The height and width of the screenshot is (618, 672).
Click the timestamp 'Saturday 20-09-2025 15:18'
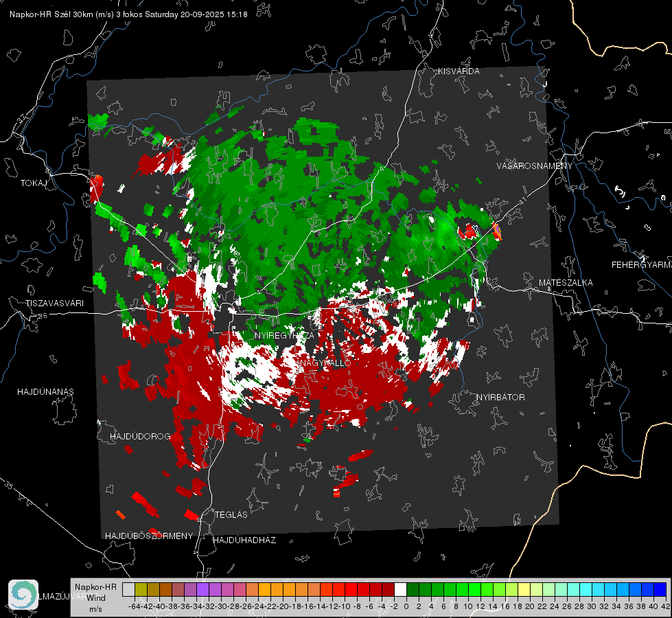click(196, 14)
